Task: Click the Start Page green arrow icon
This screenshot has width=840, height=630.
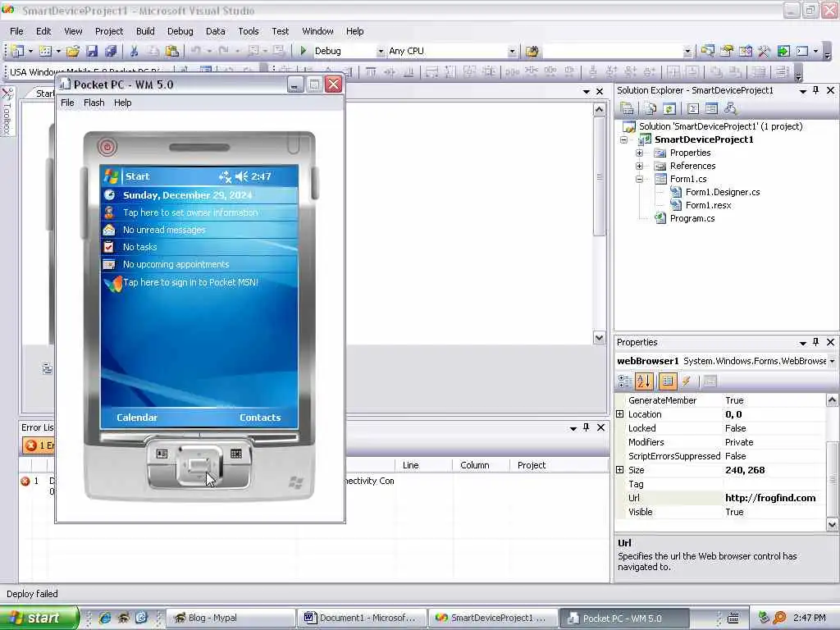Action: 783,51
